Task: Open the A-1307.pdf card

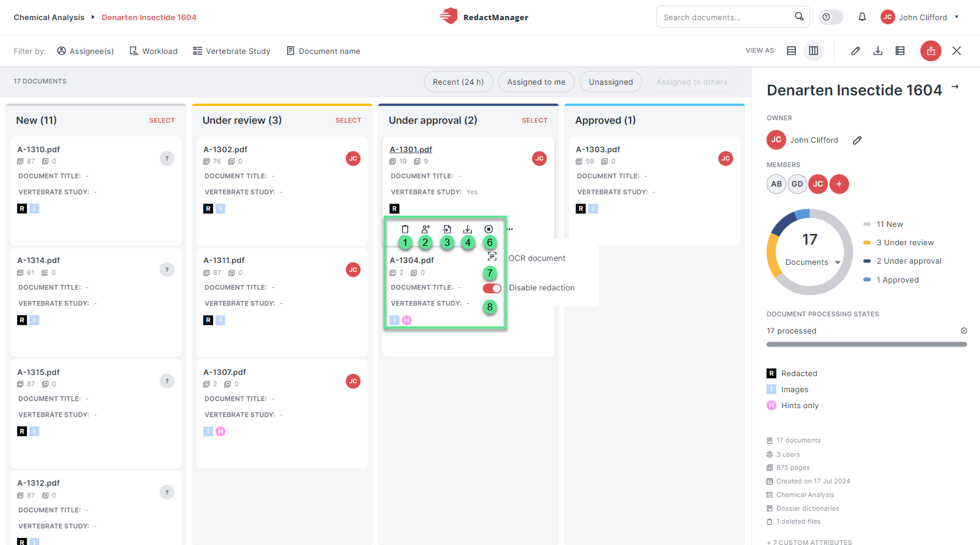Action: (282, 413)
